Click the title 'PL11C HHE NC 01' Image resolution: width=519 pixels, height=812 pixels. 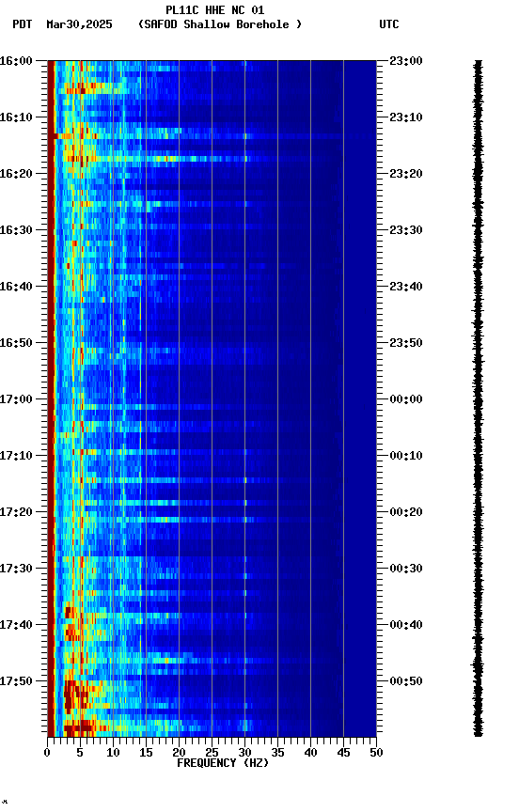tap(215, 10)
